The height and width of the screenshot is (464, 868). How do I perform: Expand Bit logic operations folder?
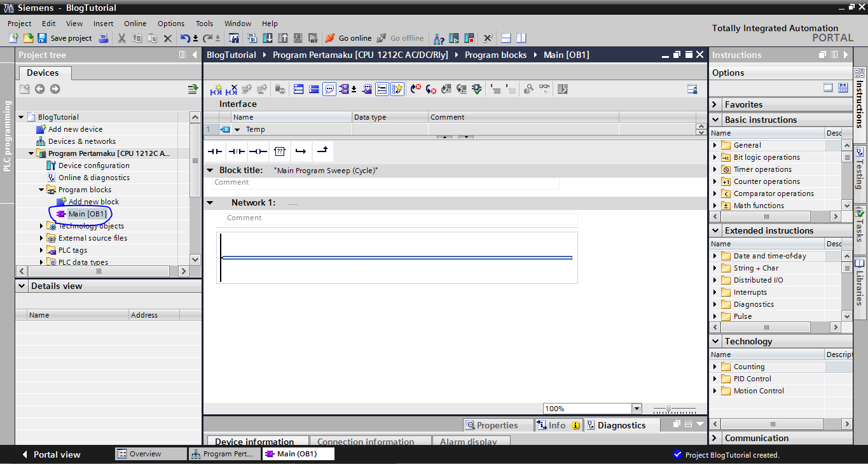tap(715, 157)
